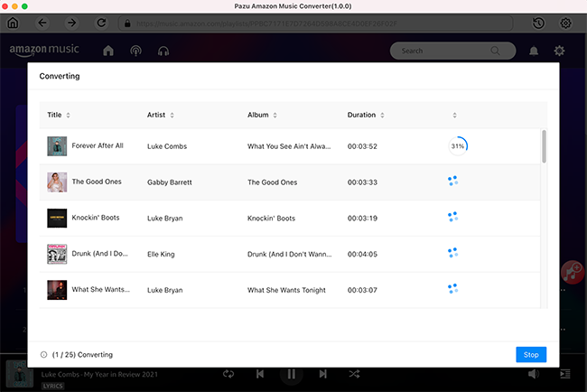This screenshot has height=392, width=587.
Task: Click the What She Wants... album thumbnail
Action: coord(57,290)
